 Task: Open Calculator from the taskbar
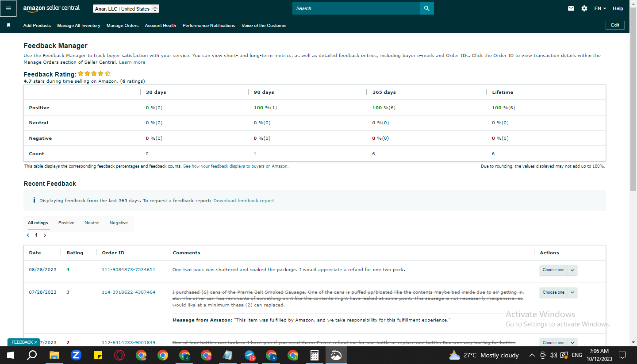pyautogui.click(x=315, y=355)
